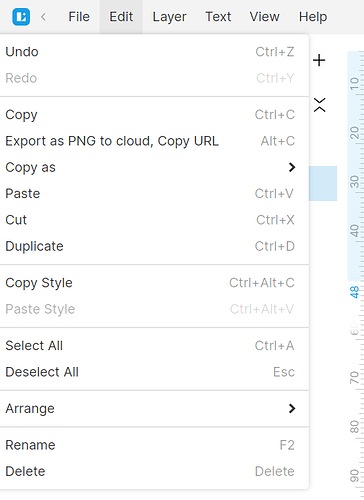The height and width of the screenshot is (500, 364).
Task: Open the File menu
Action: pyautogui.click(x=79, y=17)
